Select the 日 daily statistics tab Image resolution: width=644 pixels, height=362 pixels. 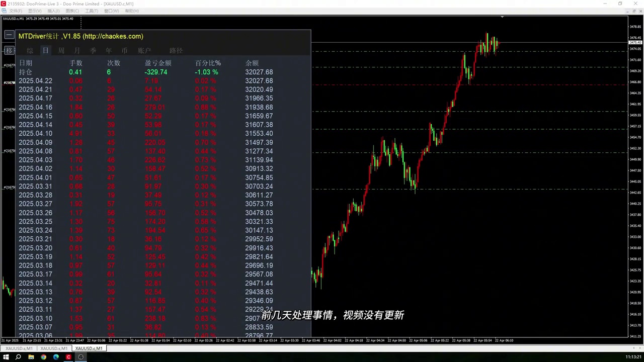click(45, 51)
